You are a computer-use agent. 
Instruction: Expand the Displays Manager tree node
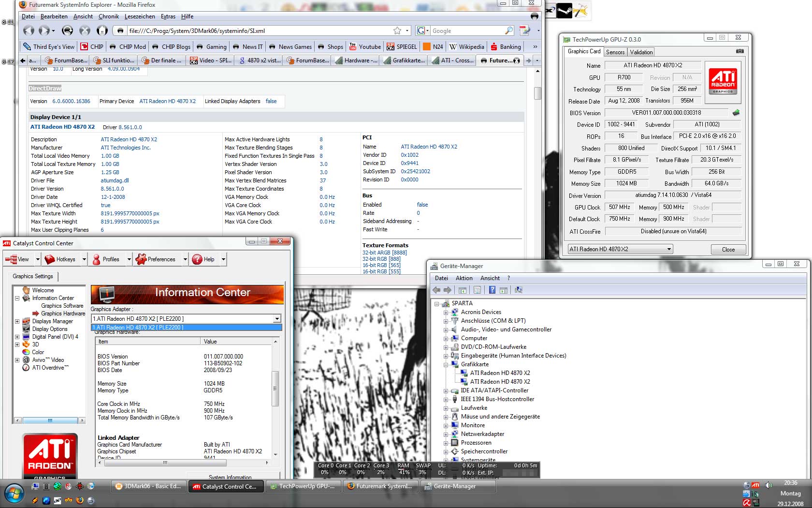coord(17,321)
